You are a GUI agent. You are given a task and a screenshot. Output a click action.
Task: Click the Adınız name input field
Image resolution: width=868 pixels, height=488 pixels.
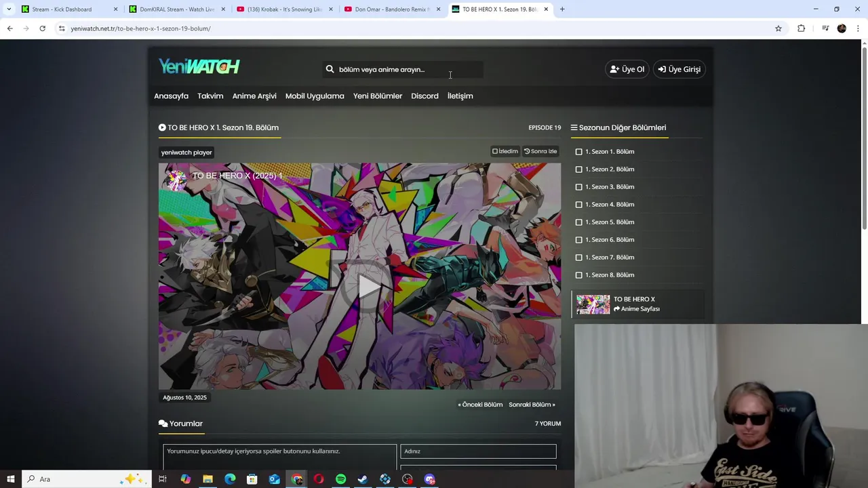478,451
